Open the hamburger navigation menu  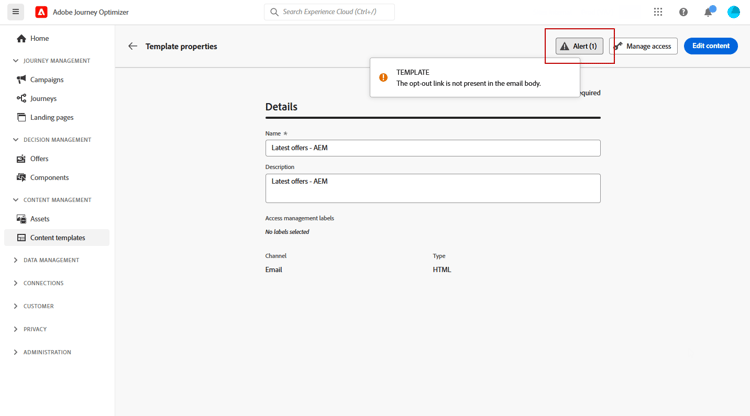[x=16, y=12]
